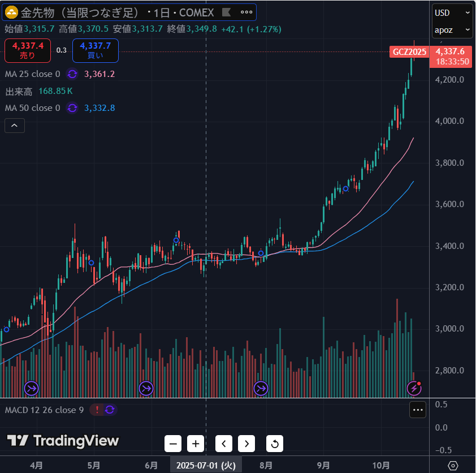Open the three-dot menu next to COMEX

[246, 12]
